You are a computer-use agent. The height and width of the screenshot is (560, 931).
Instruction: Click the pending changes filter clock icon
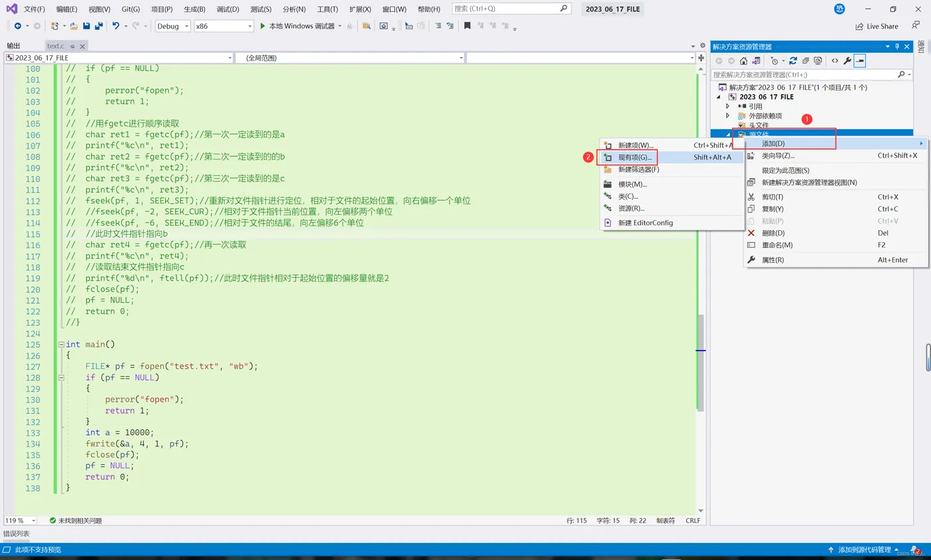pos(773,61)
